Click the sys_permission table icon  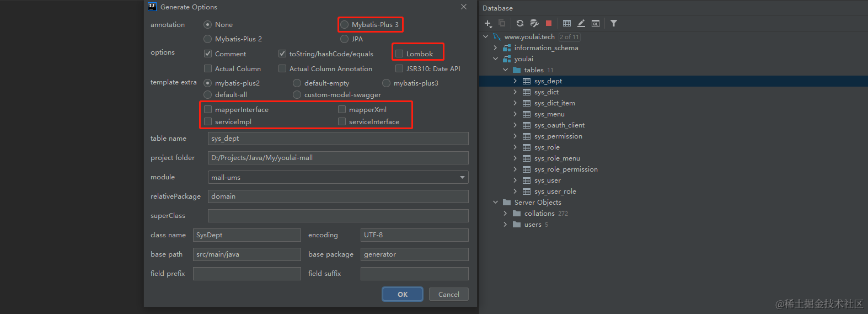(527, 136)
